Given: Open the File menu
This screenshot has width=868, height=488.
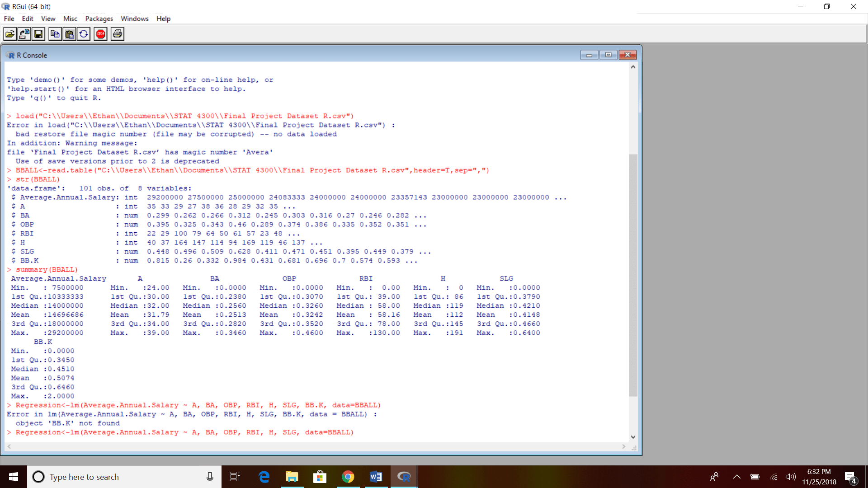Looking at the screenshot, I should tap(9, 19).
